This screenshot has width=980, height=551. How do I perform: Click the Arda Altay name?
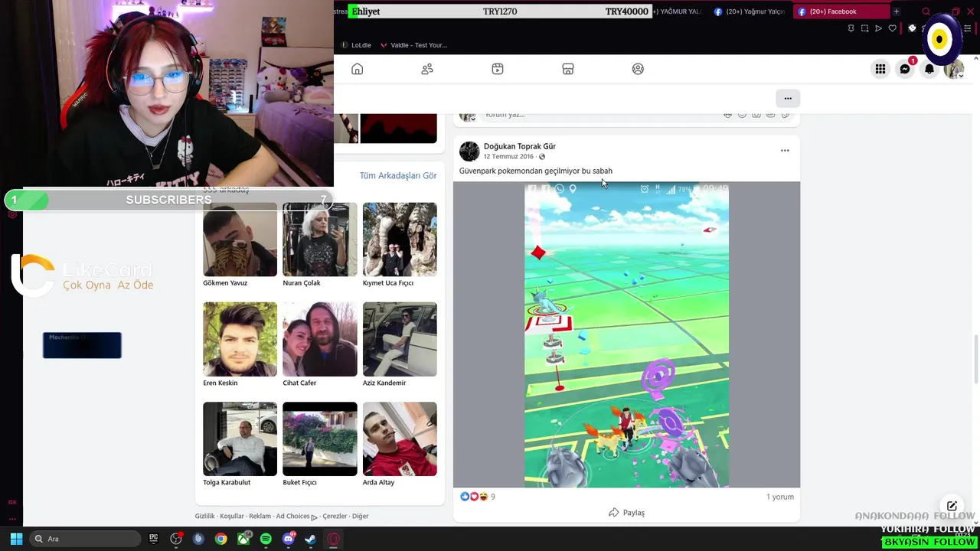click(379, 482)
